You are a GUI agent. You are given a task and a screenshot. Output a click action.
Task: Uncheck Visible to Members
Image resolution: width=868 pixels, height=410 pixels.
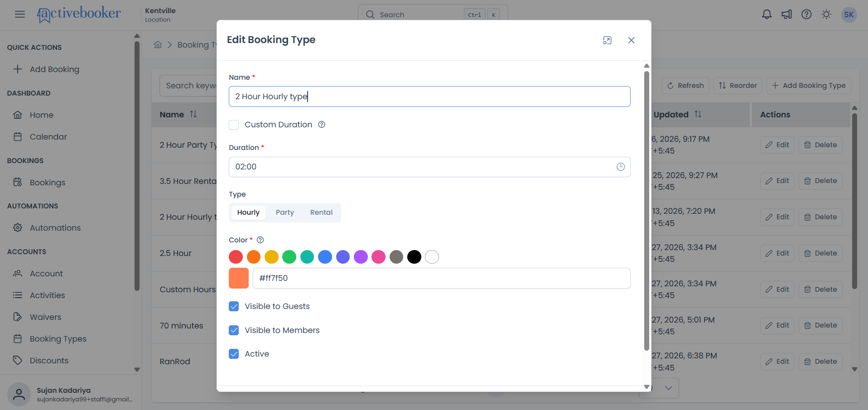point(234,330)
